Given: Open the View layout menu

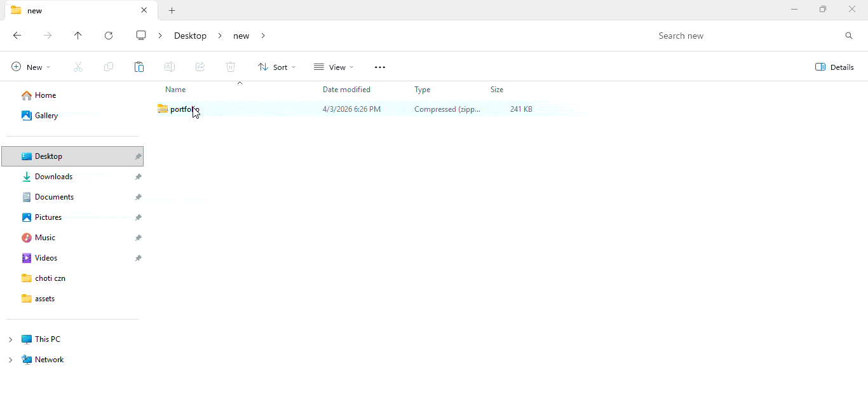Looking at the screenshot, I should click(334, 67).
